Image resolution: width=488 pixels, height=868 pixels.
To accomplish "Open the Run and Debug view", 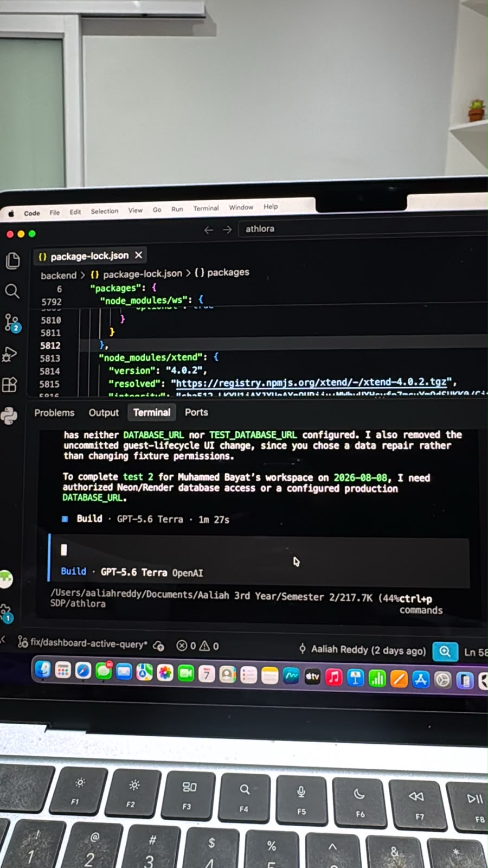I will pos(10,354).
